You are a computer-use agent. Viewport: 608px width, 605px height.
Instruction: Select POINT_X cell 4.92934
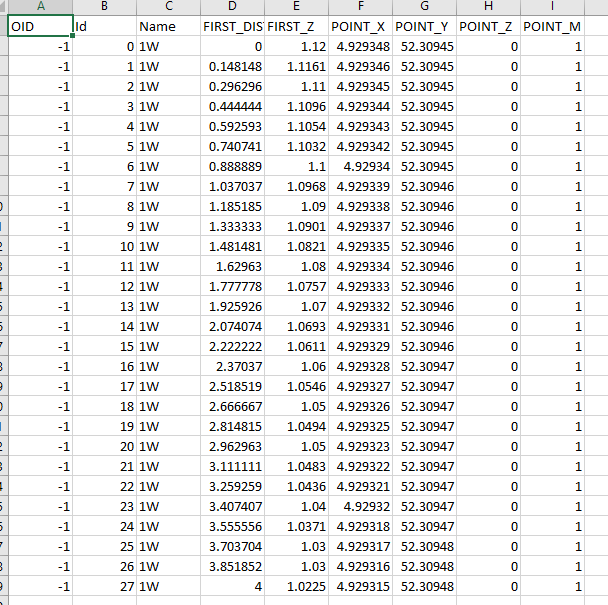coord(361,166)
